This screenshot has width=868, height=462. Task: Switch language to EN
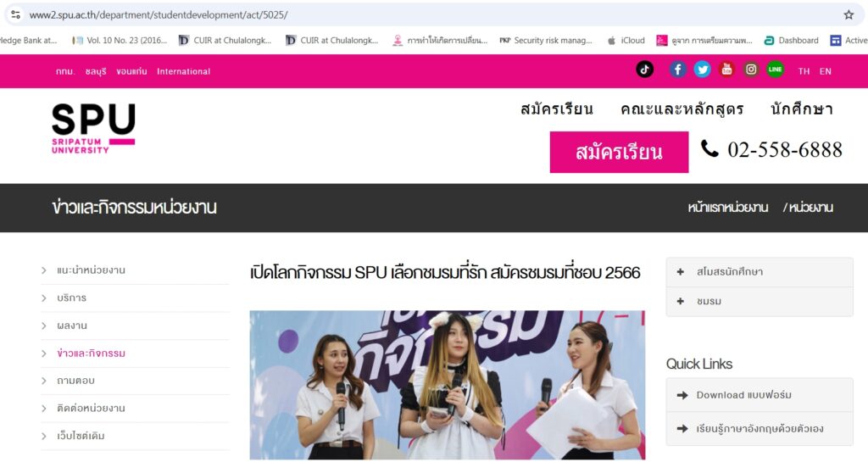(x=826, y=71)
